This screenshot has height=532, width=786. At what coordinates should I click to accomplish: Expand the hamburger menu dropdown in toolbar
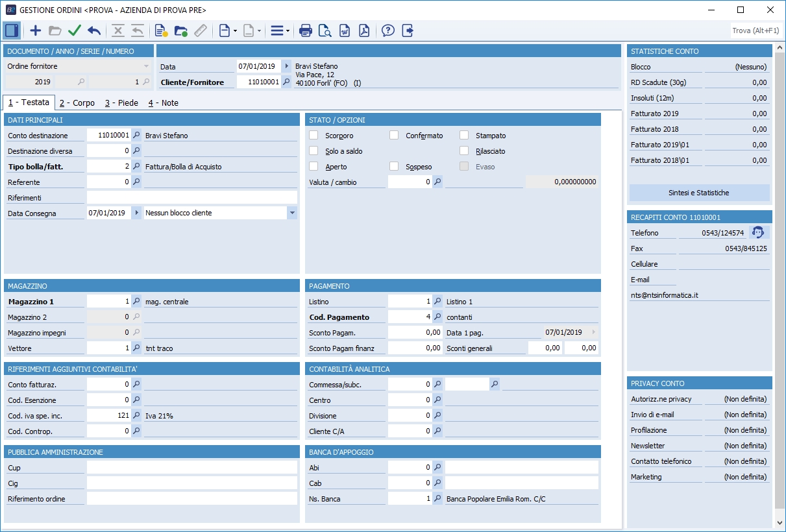point(280,30)
